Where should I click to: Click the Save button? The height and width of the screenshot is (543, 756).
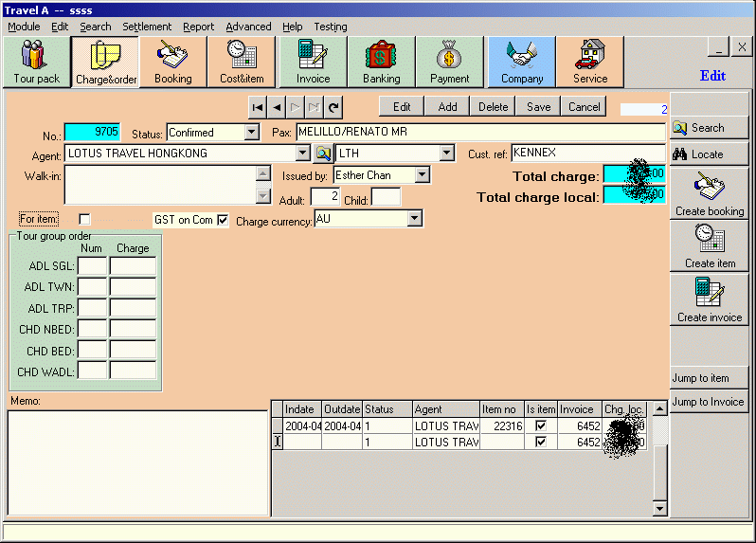click(x=538, y=107)
